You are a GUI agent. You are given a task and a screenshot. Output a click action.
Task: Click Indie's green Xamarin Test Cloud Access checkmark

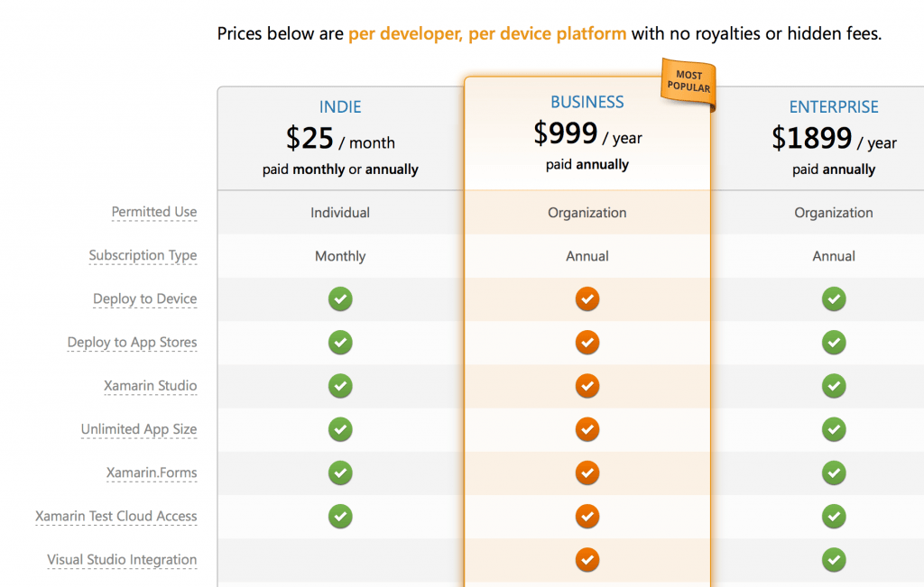(x=340, y=517)
